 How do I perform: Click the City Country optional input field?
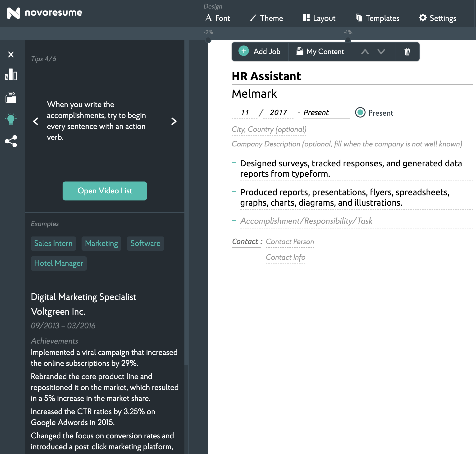pos(269,129)
